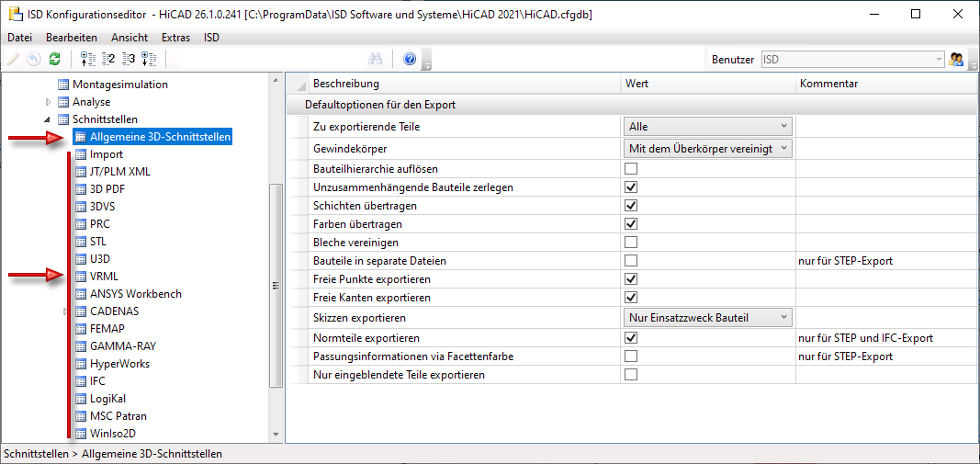The image size is (980, 464).
Task: Click the green refresh icon in toolbar
Action: (54, 59)
